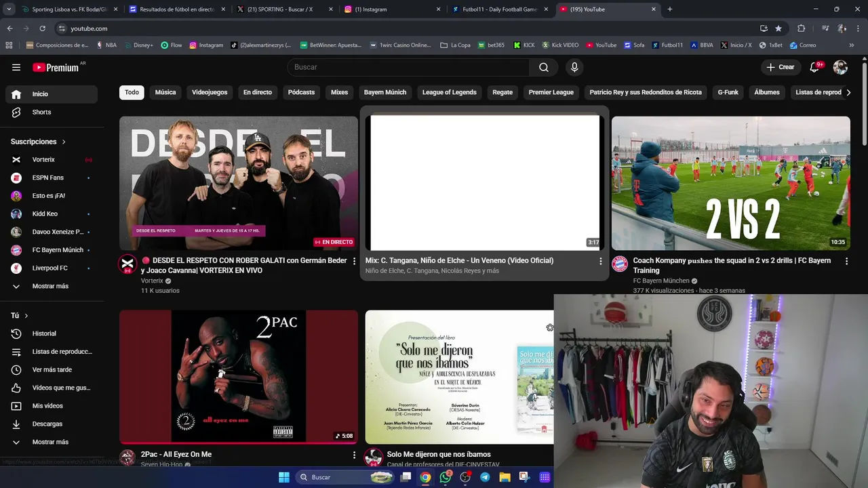
Task: Select the Música filter chip
Action: point(165,92)
